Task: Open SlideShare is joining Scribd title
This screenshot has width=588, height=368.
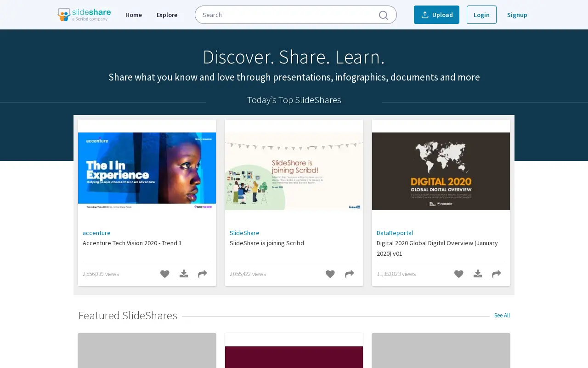Action: tap(267, 243)
